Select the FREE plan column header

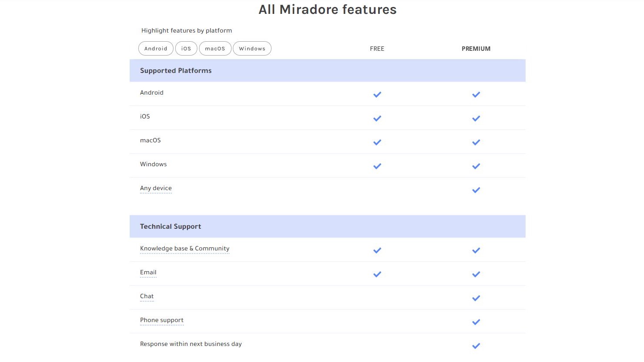(377, 49)
